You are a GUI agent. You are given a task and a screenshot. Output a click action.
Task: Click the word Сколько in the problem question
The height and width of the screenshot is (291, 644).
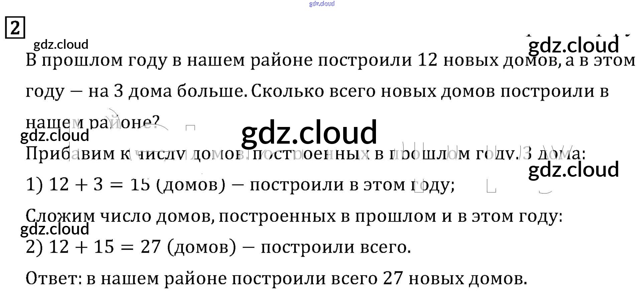pyautogui.click(x=287, y=91)
